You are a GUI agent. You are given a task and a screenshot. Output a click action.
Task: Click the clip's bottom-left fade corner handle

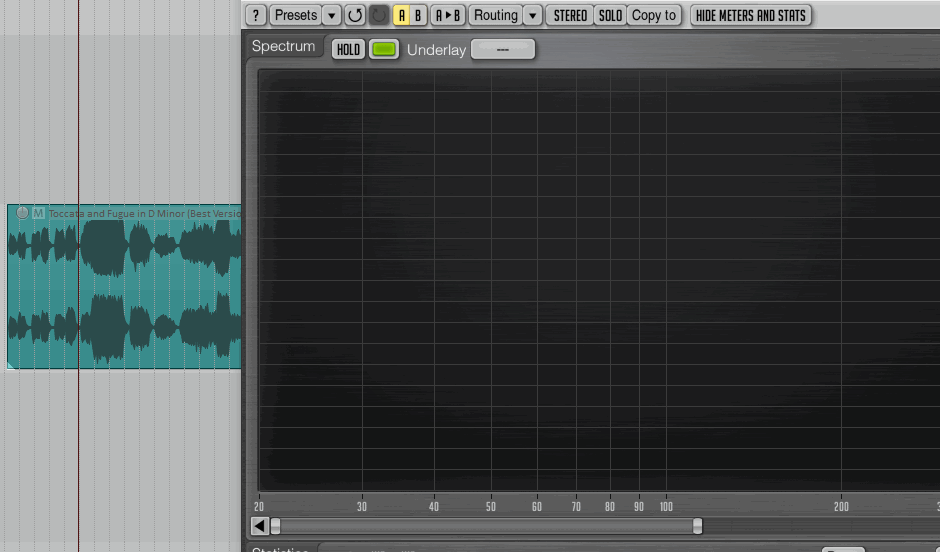click(x=11, y=365)
